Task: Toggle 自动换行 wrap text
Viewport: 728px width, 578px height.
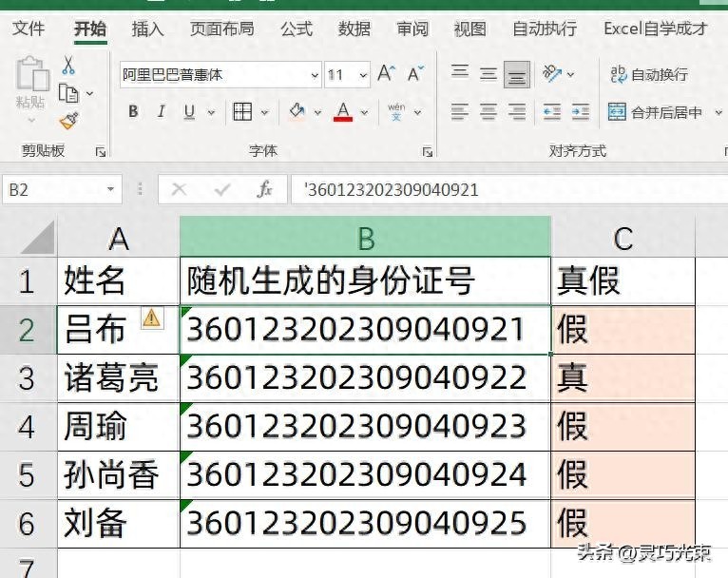Action: [649, 74]
